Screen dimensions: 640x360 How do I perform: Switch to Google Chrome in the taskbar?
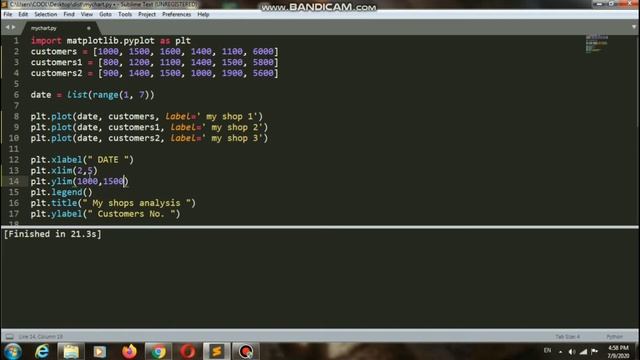pyautogui.click(x=158, y=351)
